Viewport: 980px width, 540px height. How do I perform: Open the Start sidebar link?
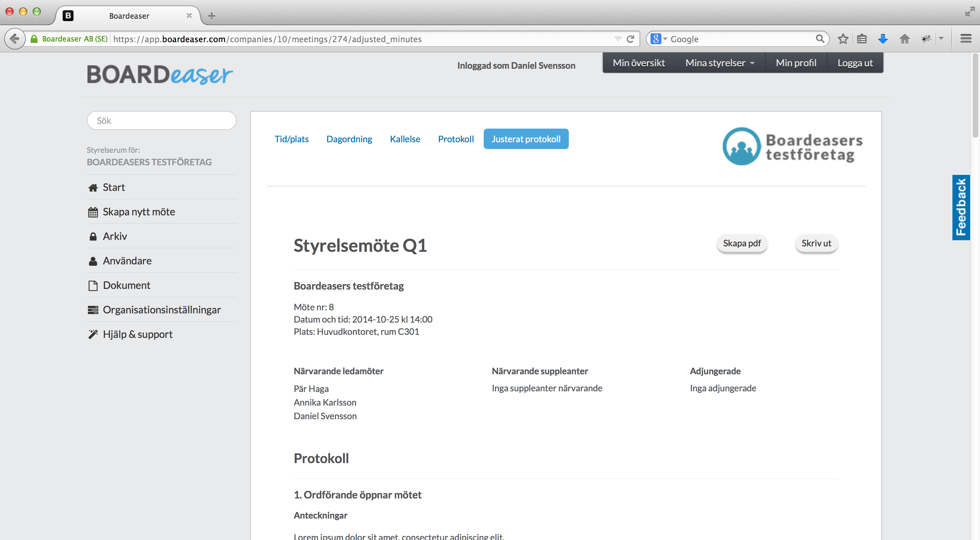[114, 187]
